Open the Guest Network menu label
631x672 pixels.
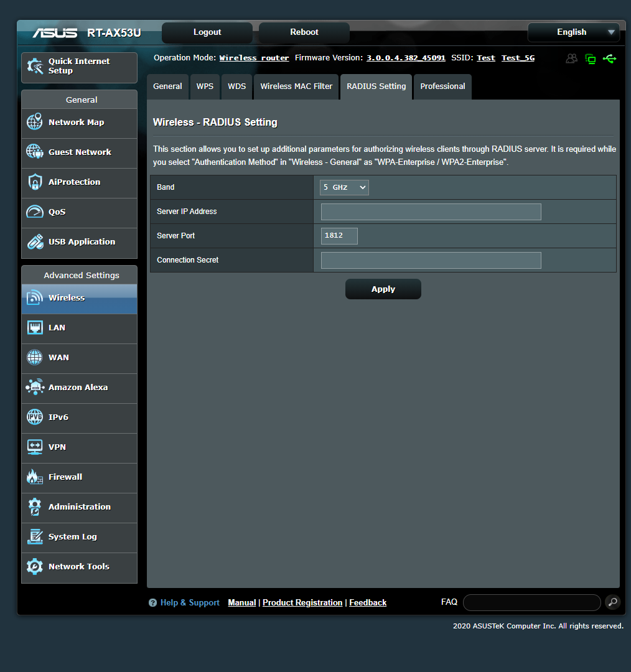pos(80,152)
